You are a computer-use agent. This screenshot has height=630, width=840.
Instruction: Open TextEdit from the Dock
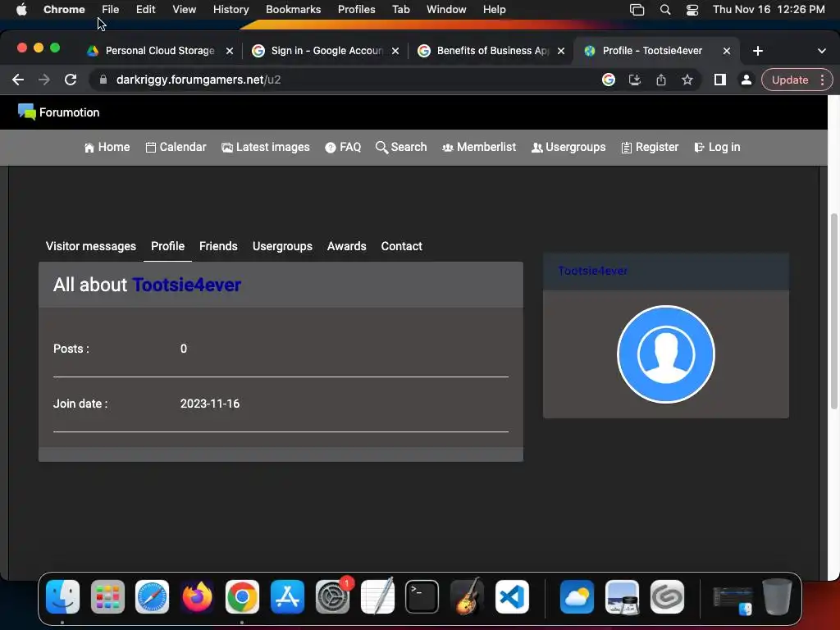pos(377,596)
